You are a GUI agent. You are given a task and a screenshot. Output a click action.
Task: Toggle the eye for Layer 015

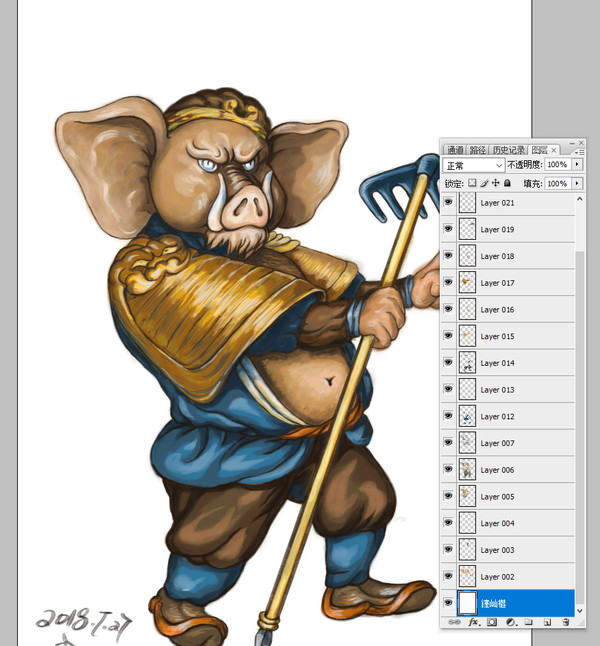(x=448, y=336)
